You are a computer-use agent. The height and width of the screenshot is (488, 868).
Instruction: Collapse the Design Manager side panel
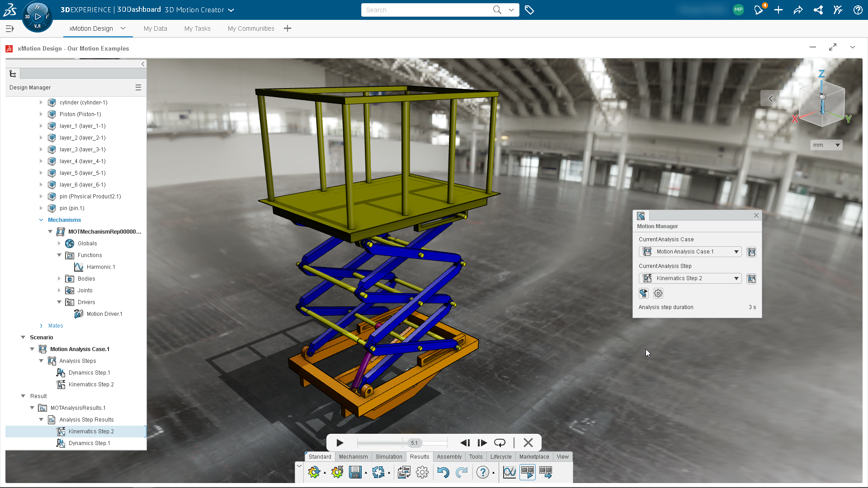(143, 64)
